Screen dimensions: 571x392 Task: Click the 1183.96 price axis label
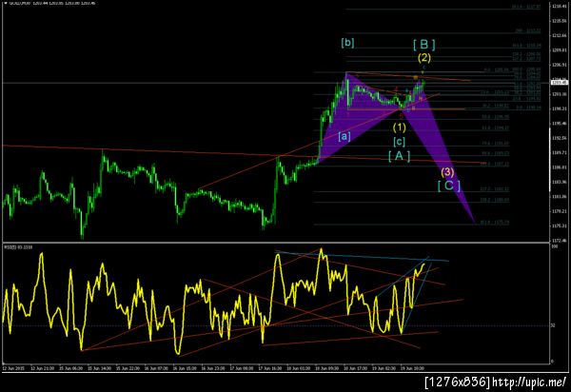pyautogui.click(x=560, y=182)
